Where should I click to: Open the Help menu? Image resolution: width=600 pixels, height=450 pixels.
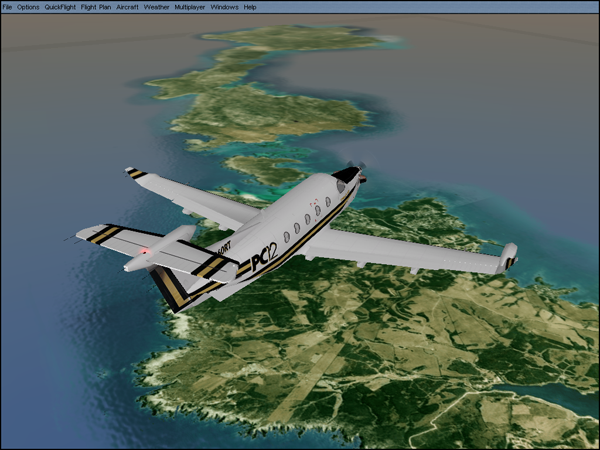point(250,7)
